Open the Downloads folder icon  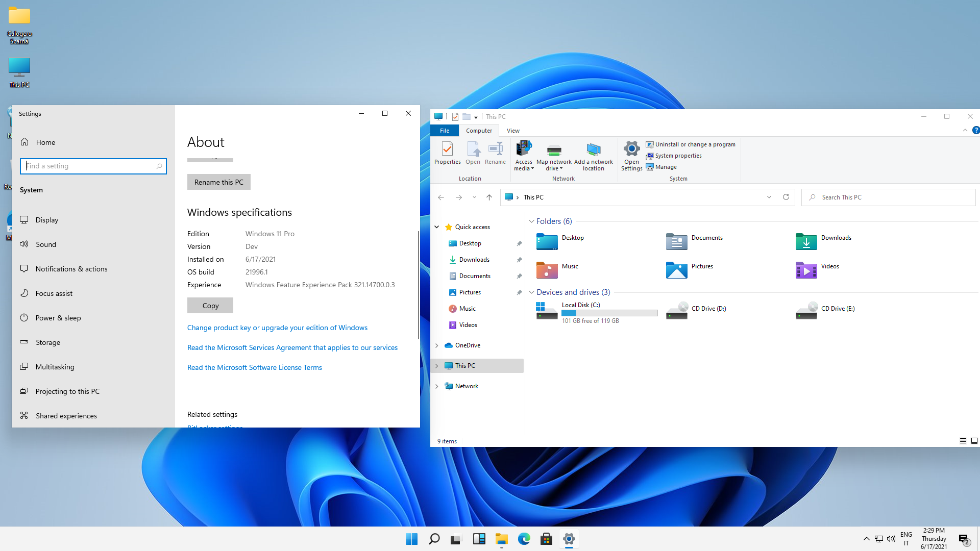tap(806, 241)
